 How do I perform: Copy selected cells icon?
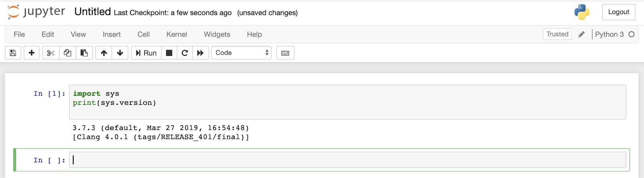click(x=68, y=53)
